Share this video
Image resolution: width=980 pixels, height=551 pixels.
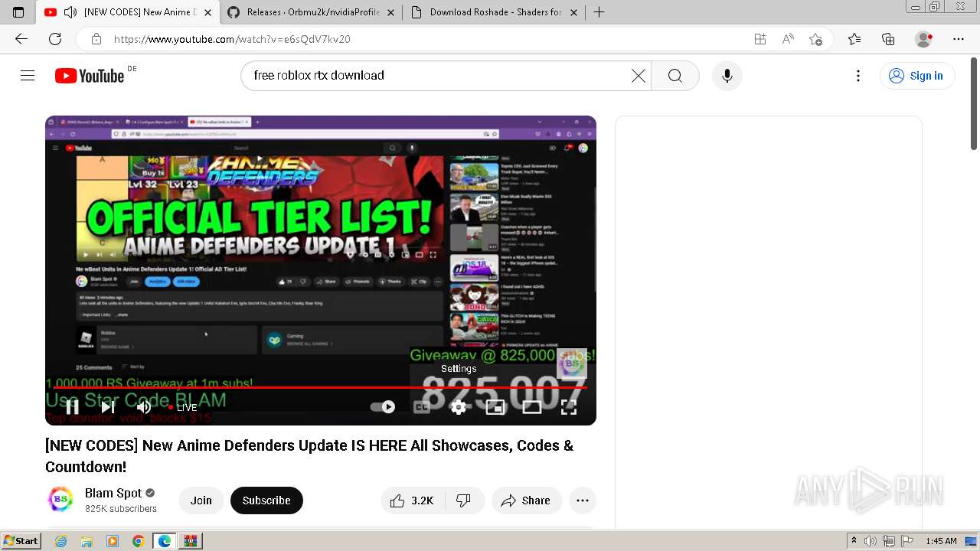(x=527, y=500)
